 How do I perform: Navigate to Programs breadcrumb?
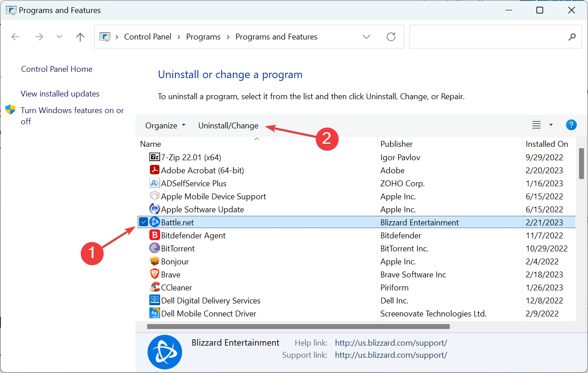[x=203, y=37]
